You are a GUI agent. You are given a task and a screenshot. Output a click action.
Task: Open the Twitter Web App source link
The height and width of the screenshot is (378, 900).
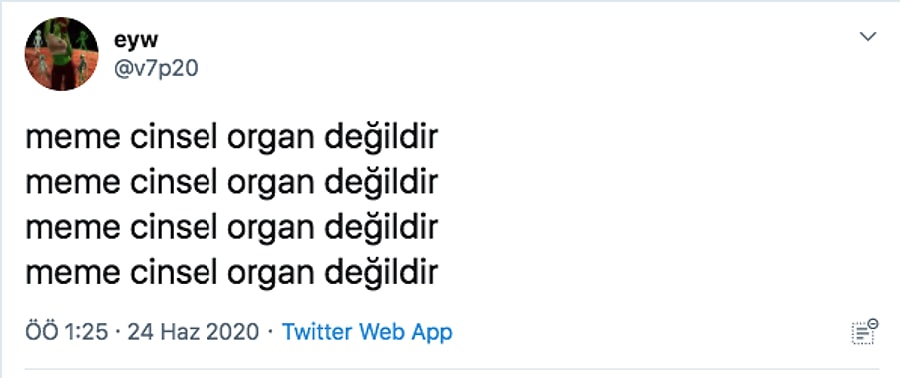367,332
